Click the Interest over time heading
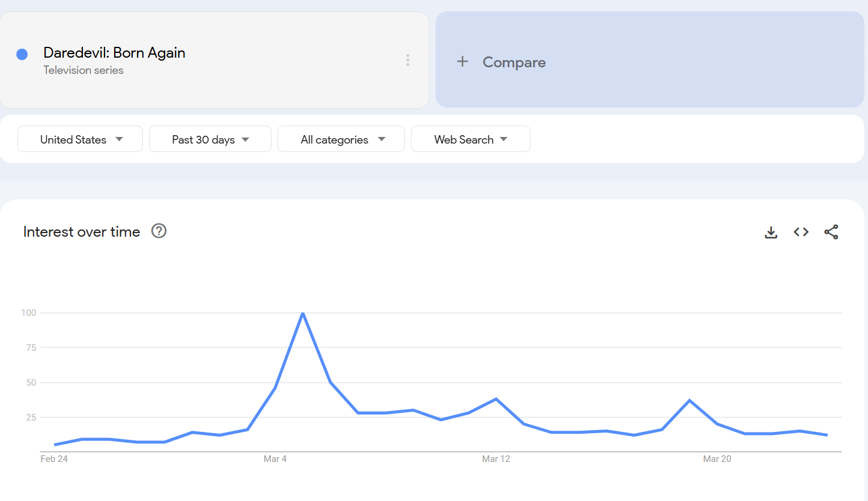The width and height of the screenshot is (868, 501). pyautogui.click(x=82, y=232)
